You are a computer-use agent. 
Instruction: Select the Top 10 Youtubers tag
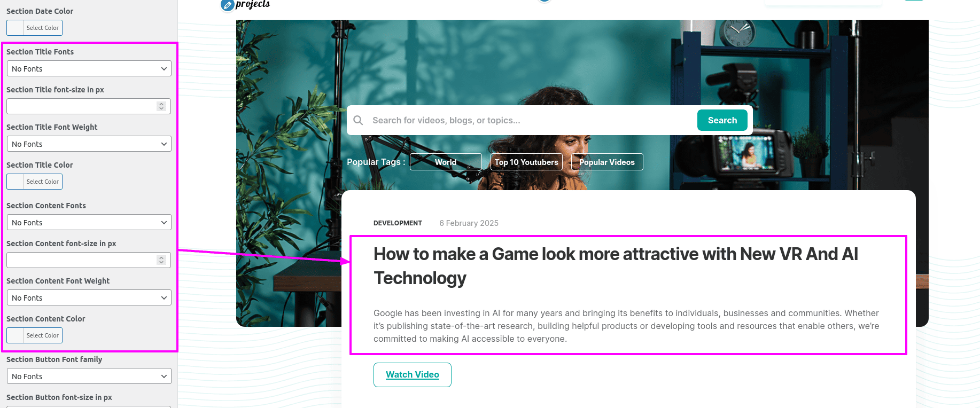tap(526, 162)
